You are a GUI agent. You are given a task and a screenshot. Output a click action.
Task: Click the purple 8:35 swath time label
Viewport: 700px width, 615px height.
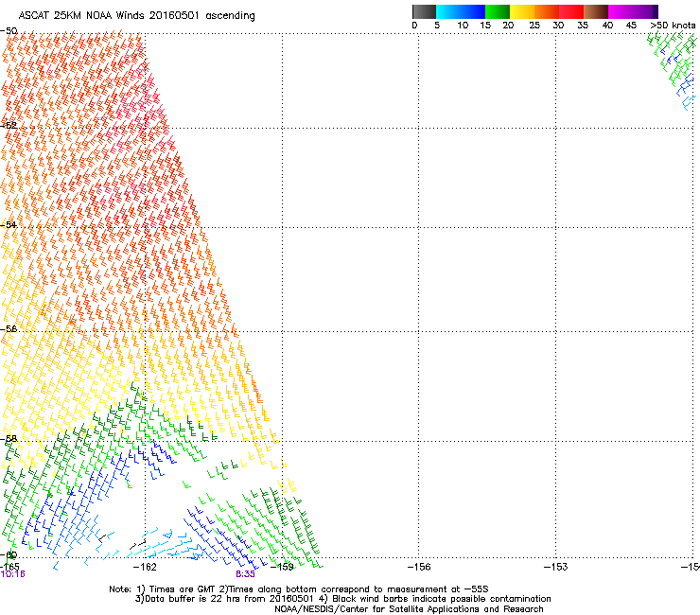point(246,574)
